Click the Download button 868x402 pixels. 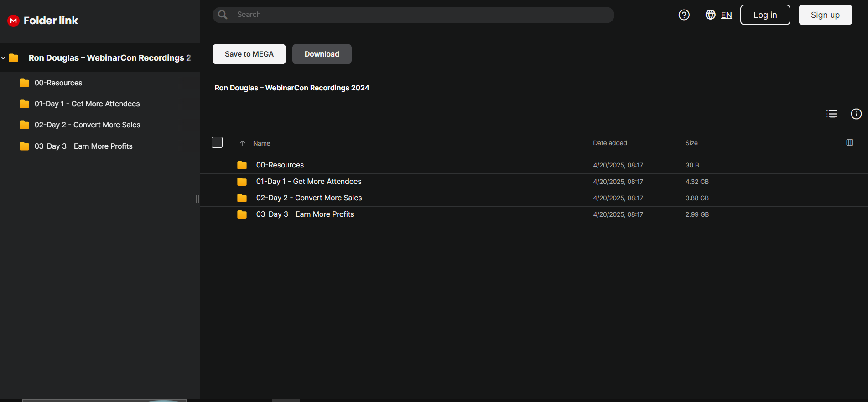tap(322, 54)
